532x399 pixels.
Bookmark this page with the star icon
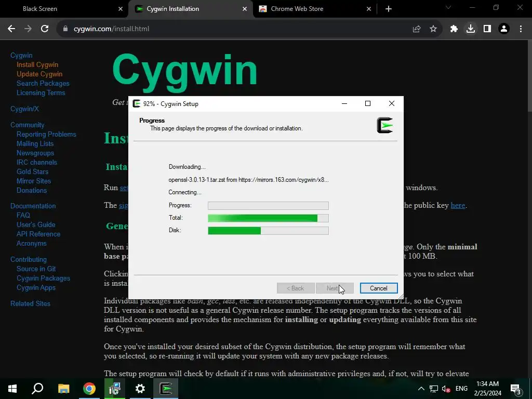pos(433,29)
